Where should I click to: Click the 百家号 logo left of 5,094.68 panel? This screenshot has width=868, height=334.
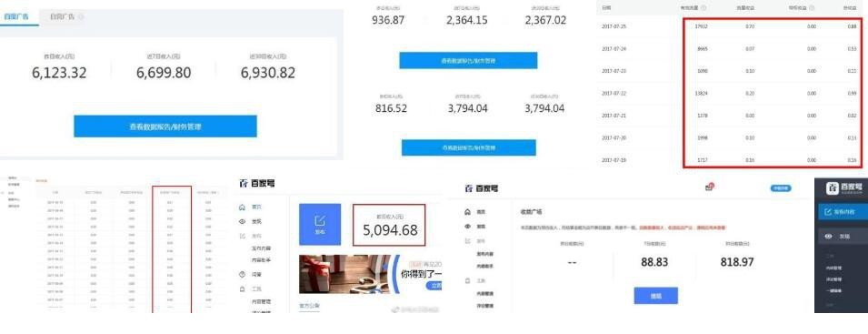[x=257, y=183]
